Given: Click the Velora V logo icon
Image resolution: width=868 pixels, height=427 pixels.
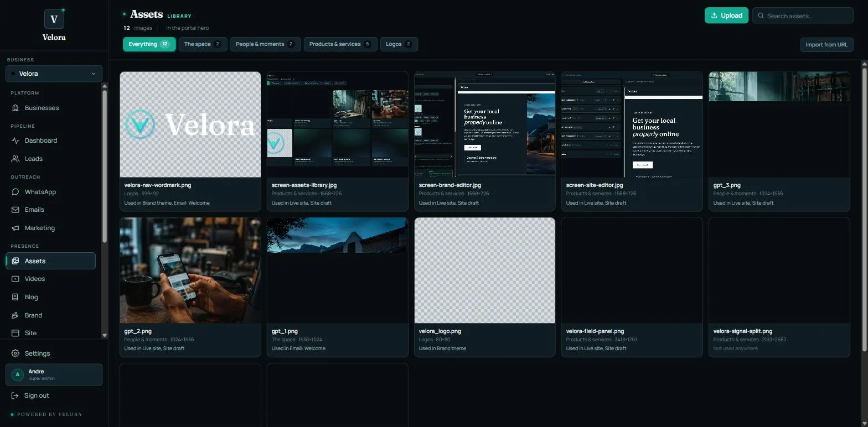Looking at the screenshot, I should (x=54, y=19).
